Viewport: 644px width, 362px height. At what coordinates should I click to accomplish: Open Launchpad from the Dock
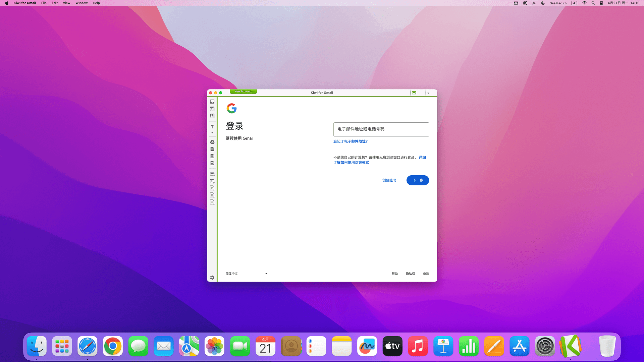point(62,346)
